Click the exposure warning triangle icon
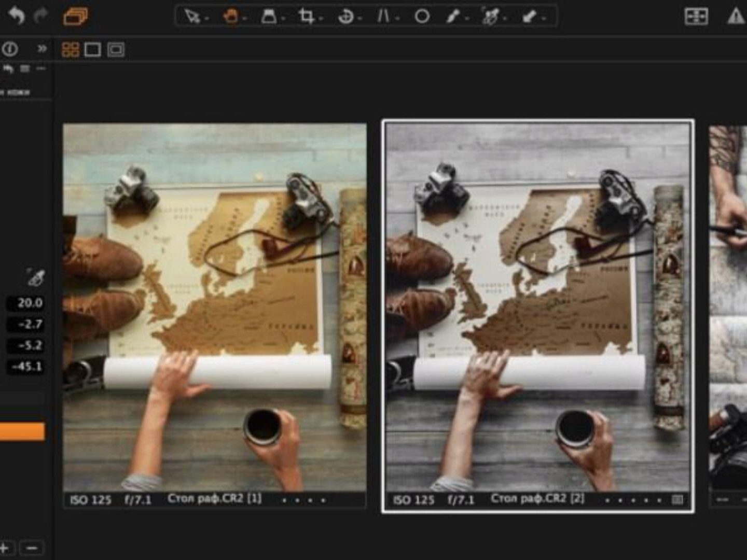The height and width of the screenshot is (560, 747). (x=736, y=17)
